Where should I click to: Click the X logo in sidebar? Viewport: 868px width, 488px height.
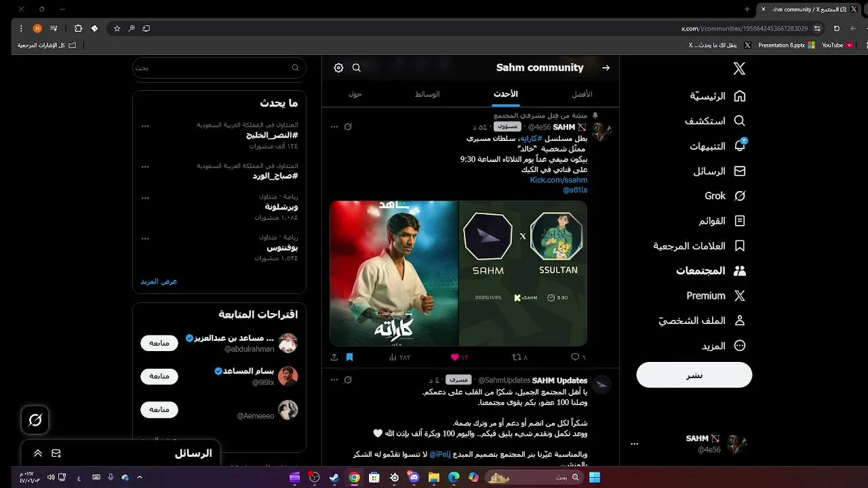(739, 68)
